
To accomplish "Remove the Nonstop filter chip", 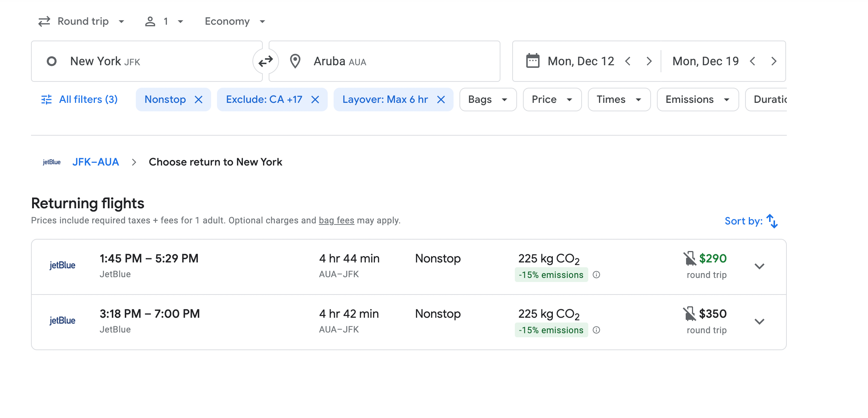I will point(199,100).
